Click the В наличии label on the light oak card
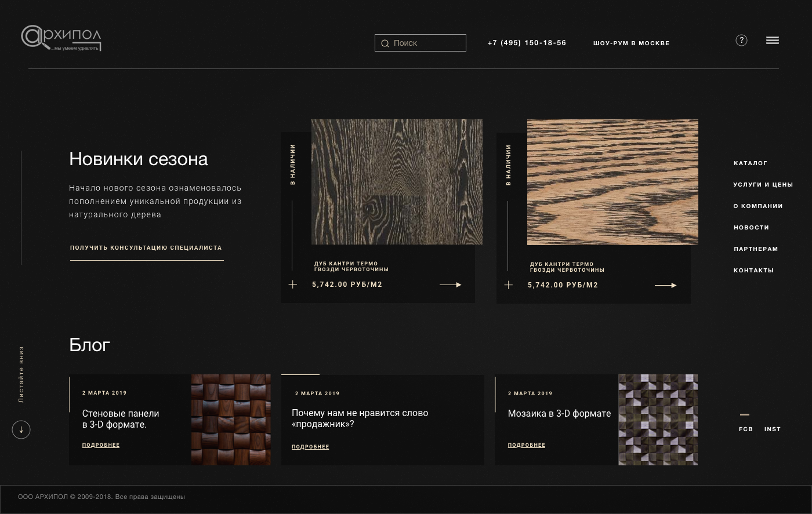This screenshot has height=514, width=812. click(x=509, y=165)
